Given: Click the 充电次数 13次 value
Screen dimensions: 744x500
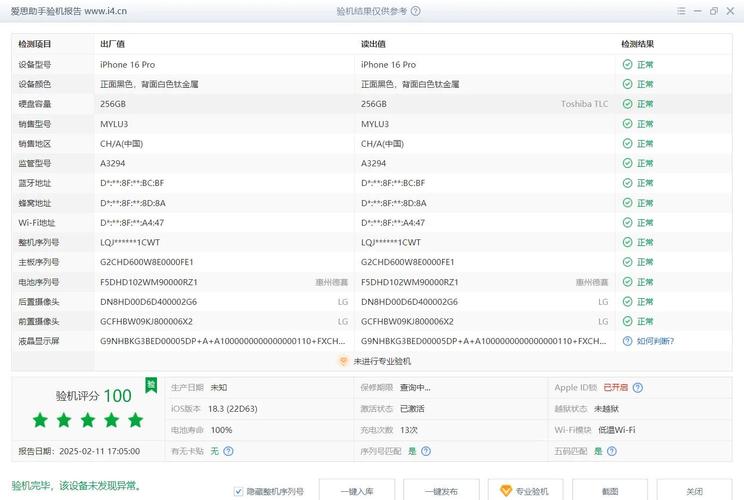Looking at the screenshot, I should pos(409,430).
